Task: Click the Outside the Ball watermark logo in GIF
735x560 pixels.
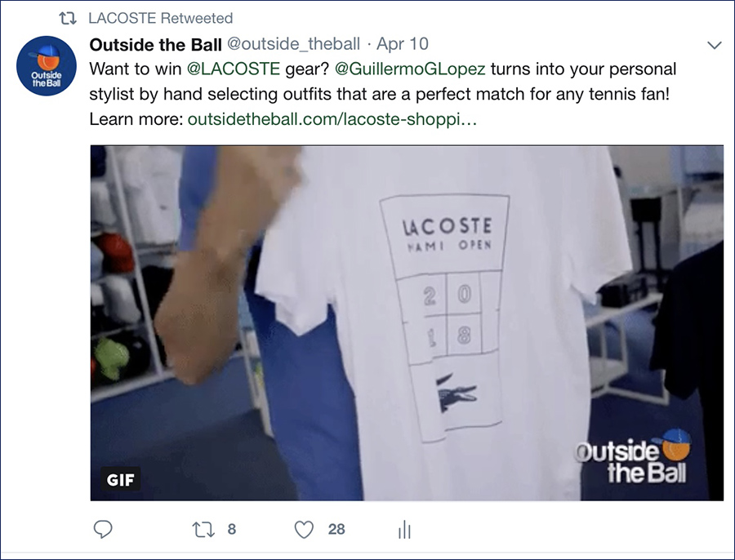Action: 633,457
